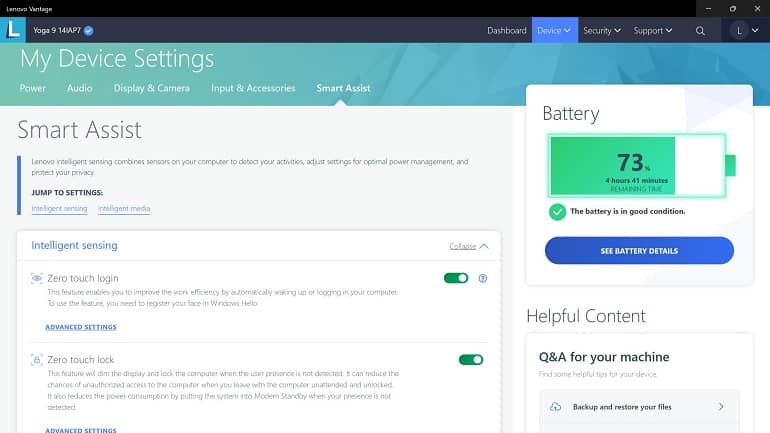Viewport: 770px width, 433px height.
Task: Click the verified badge beside Yoga 9 14IAP7
Action: click(x=88, y=30)
